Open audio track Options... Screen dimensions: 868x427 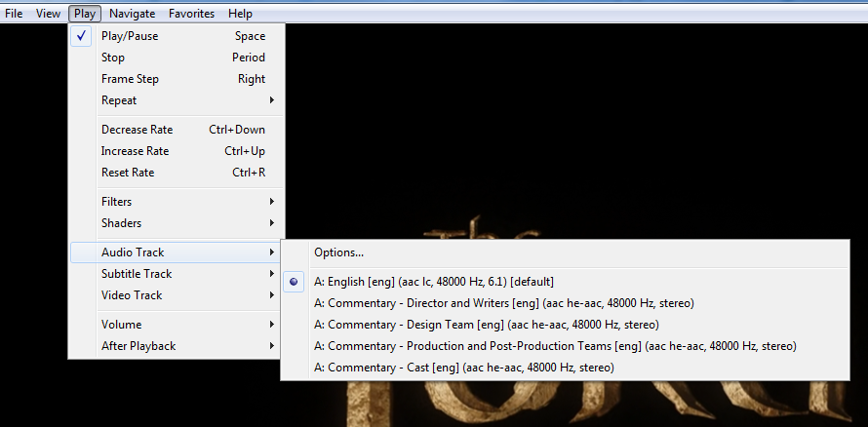(x=566, y=252)
